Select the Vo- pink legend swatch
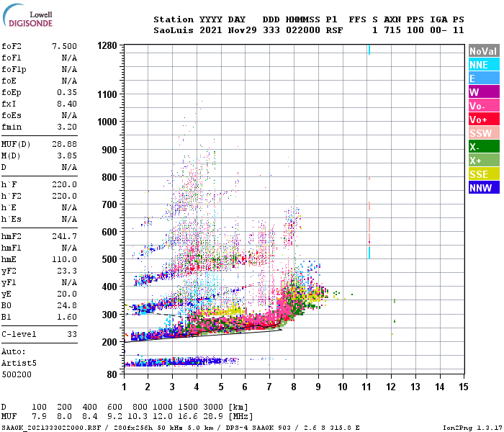 [x=484, y=106]
